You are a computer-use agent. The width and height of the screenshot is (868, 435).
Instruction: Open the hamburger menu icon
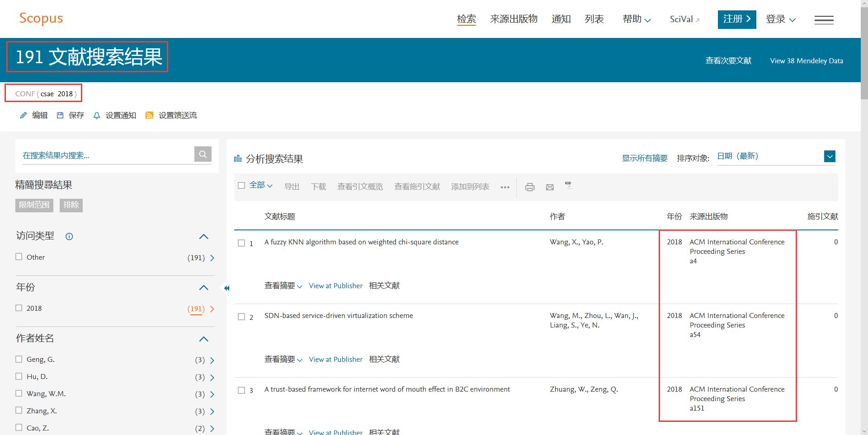(x=824, y=20)
